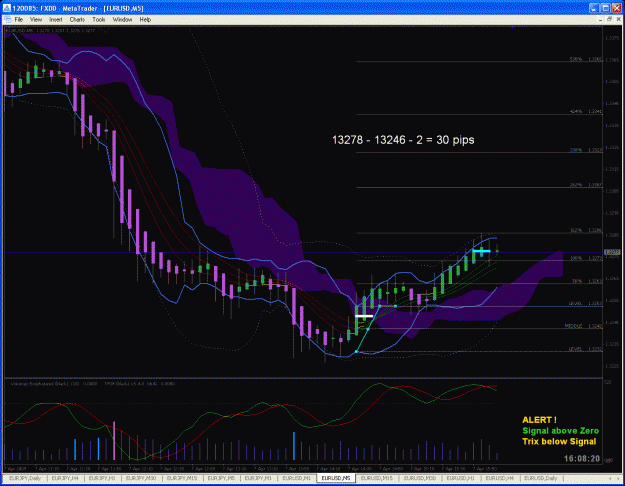Open the View menu
The image size is (625, 486).
pos(36,20)
